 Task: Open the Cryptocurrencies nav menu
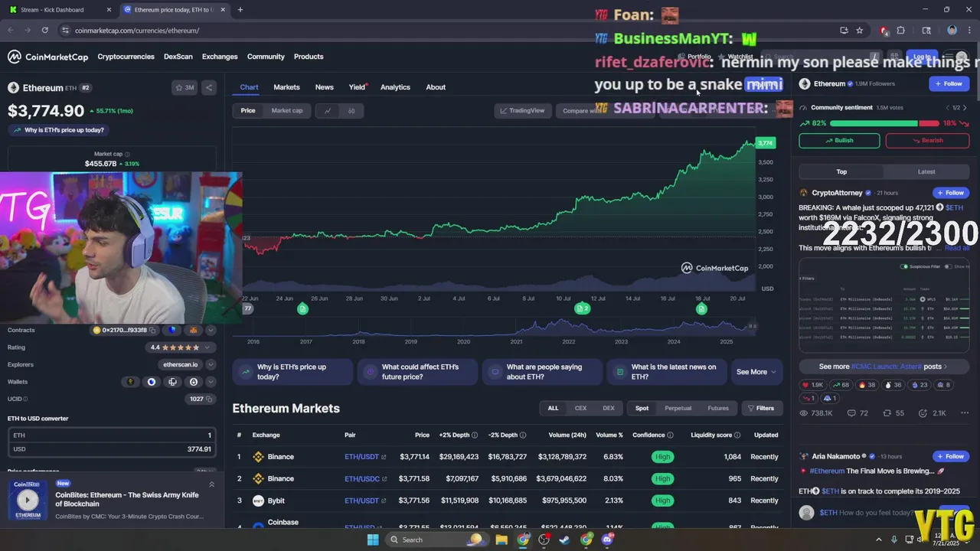[126, 57]
